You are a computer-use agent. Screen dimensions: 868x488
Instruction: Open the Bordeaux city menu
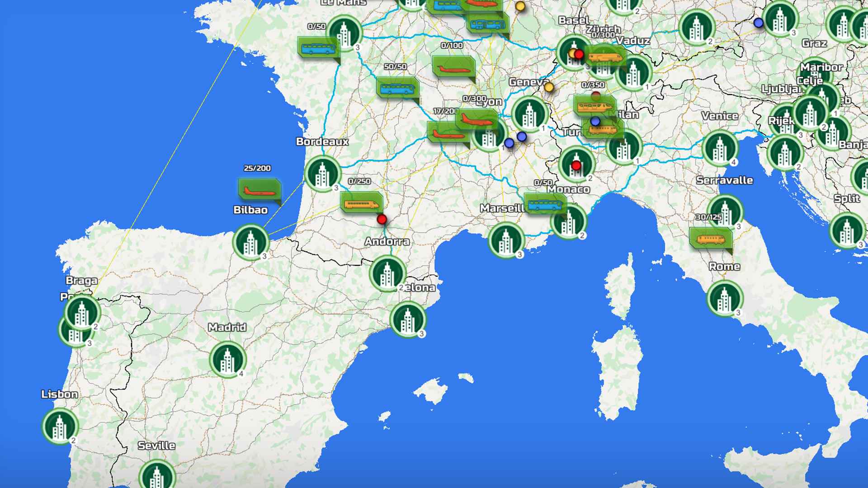click(322, 175)
